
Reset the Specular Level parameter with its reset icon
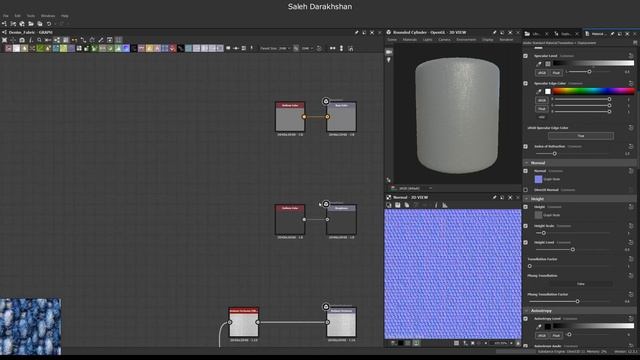point(631,56)
